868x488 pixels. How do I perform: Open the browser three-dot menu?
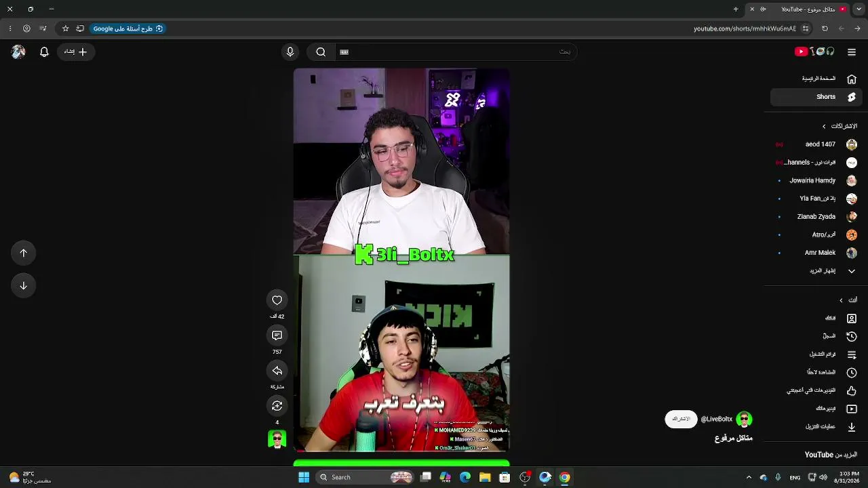[9, 28]
